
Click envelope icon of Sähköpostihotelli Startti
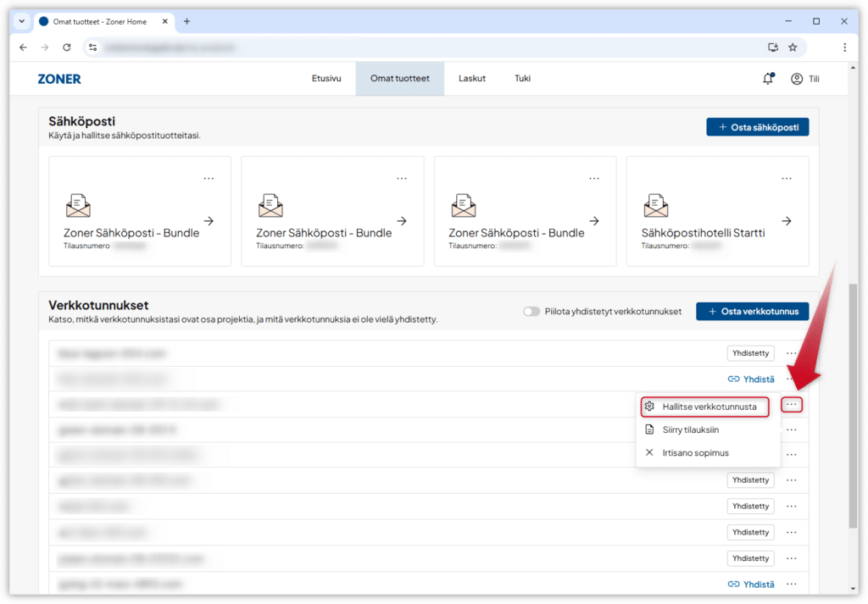tap(656, 206)
